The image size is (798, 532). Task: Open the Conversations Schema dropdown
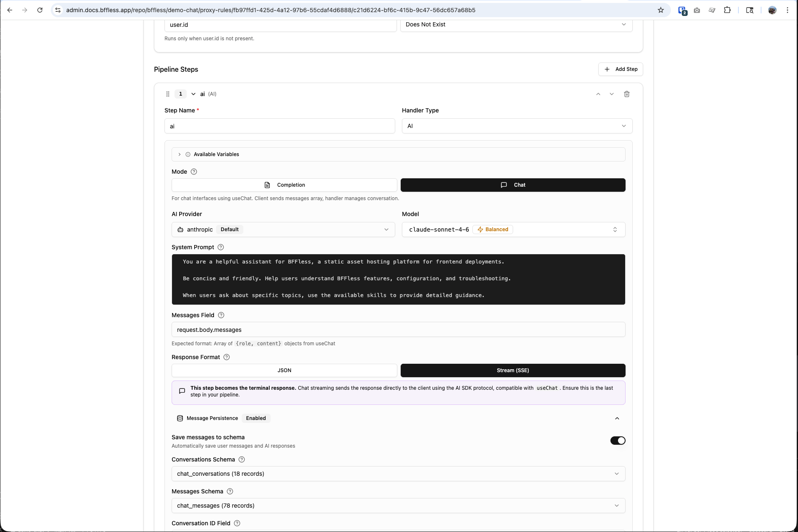398,474
